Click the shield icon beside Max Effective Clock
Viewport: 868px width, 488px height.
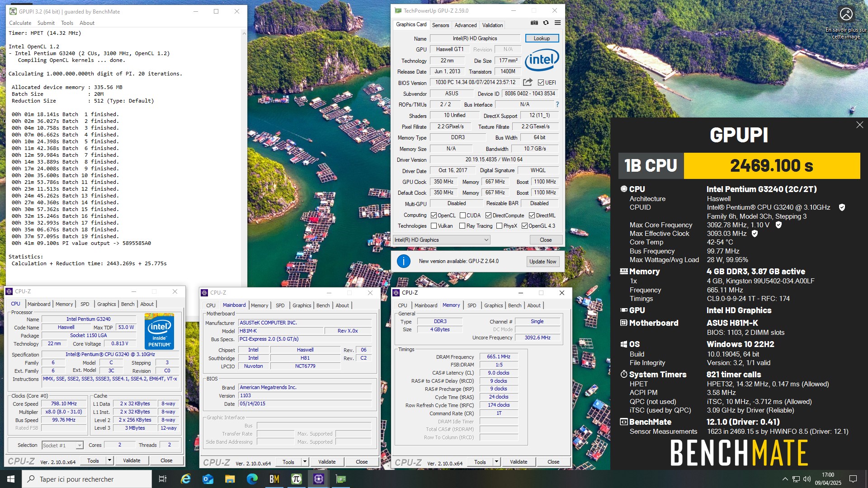(x=755, y=234)
